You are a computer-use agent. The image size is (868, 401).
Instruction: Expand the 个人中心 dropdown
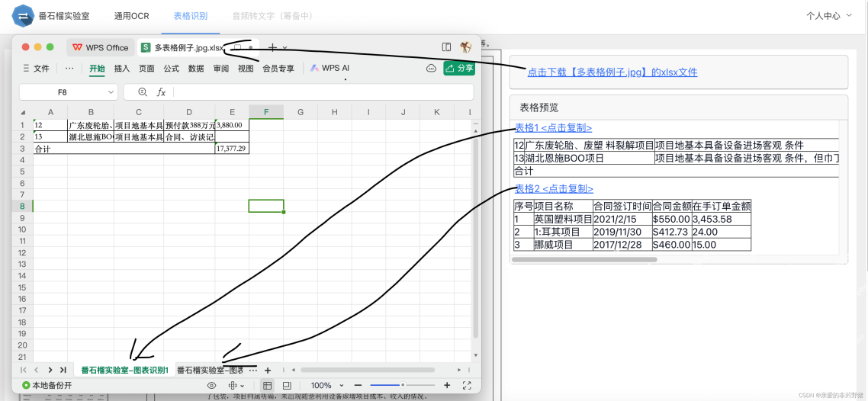(x=828, y=16)
